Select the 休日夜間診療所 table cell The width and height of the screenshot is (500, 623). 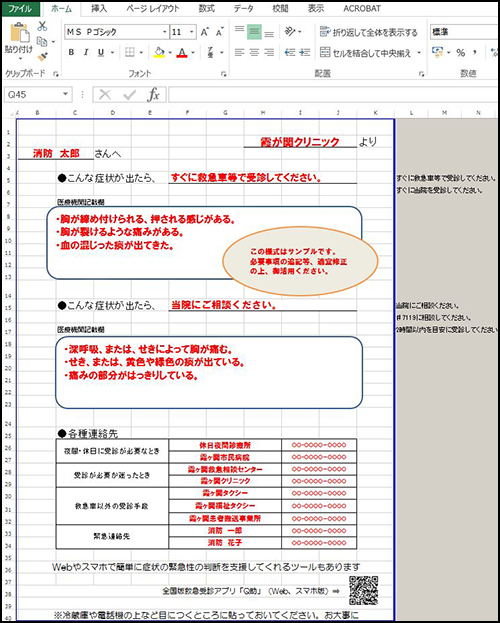coord(225,445)
